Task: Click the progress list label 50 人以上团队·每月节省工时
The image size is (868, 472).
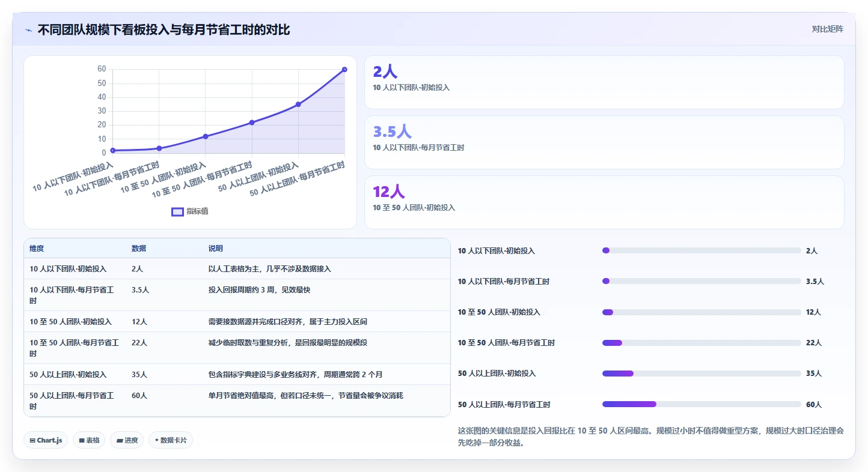Action: pyautogui.click(x=504, y=405)
